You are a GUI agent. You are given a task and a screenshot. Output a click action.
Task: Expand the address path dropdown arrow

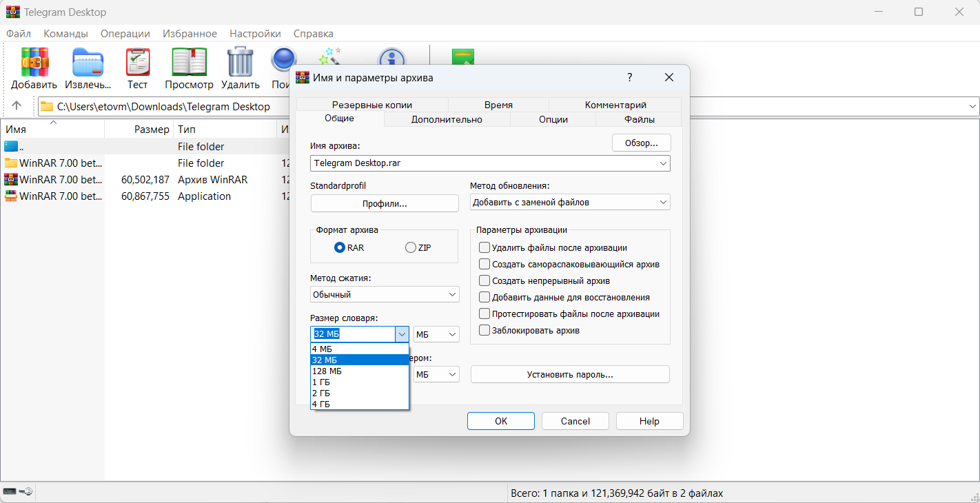pos(972,106)
